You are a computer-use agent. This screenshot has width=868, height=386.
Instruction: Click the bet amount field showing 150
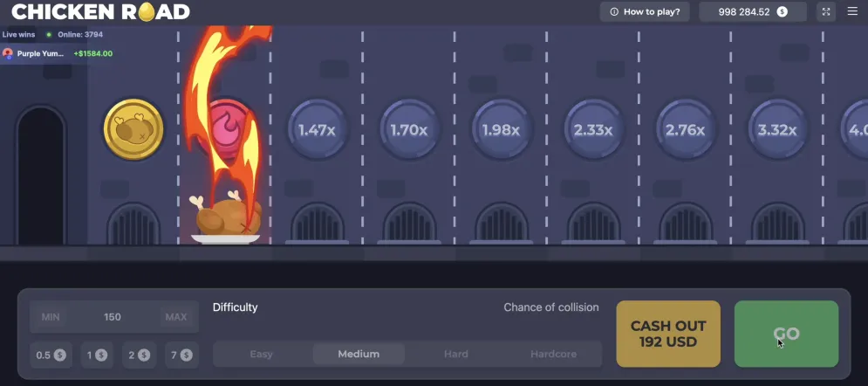(113, 317)
